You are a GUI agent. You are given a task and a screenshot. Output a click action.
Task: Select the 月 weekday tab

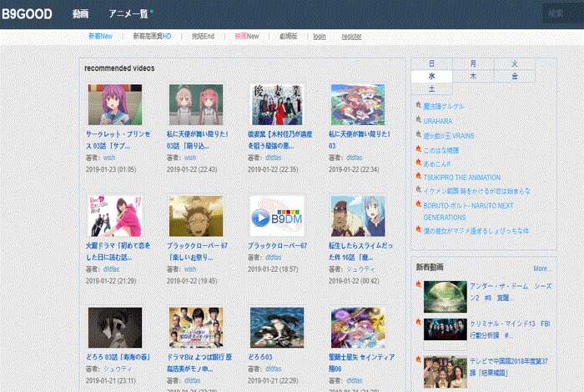(x=473, y=63)
